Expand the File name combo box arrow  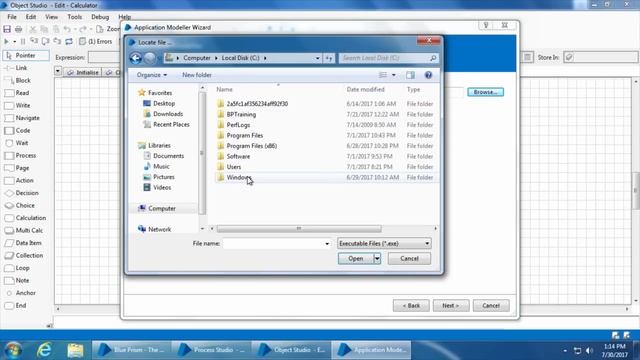(x=327, y=244)
